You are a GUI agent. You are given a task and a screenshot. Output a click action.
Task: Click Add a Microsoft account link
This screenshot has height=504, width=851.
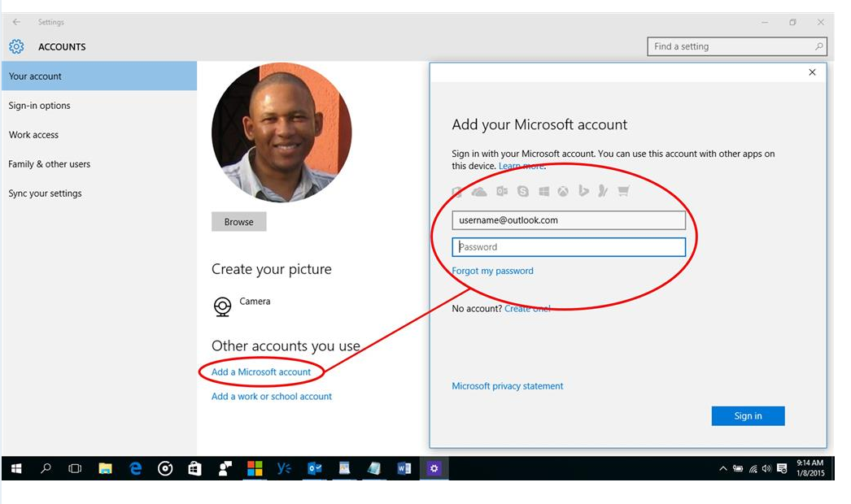[x=261, y=372]
